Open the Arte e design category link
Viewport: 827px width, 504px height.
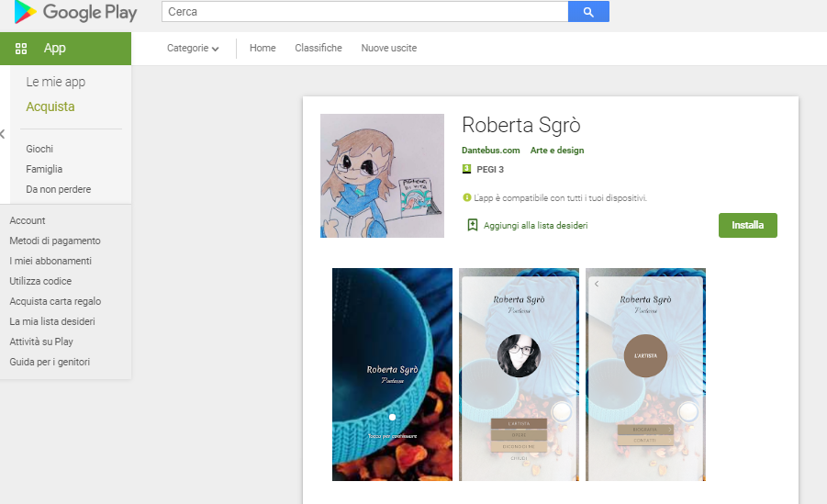(557, 151)
